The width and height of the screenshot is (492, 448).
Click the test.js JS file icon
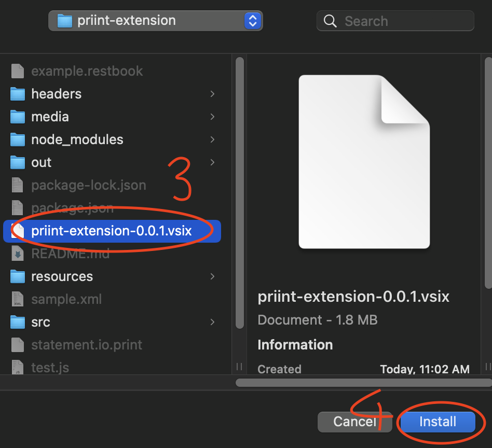(x=18, y=368)
